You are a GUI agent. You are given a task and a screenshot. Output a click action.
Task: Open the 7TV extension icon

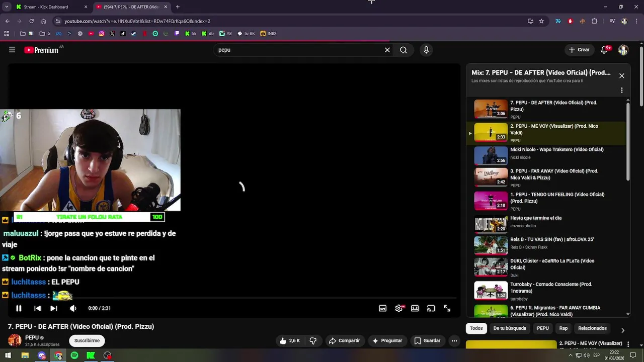pyautogui.click(x=558, y=21)
